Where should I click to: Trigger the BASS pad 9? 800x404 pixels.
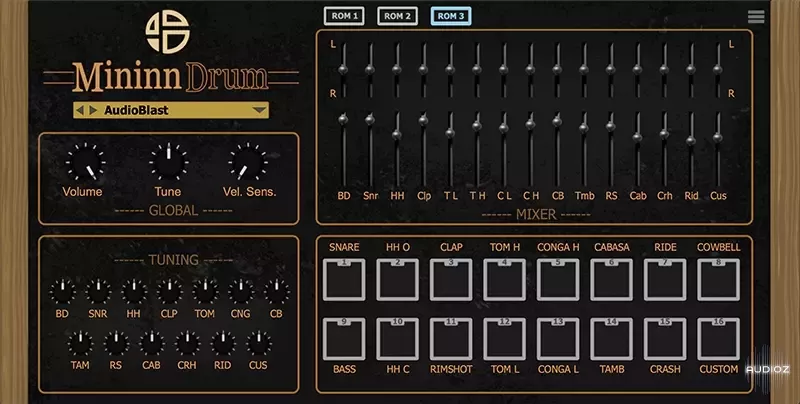pos(344,339)
